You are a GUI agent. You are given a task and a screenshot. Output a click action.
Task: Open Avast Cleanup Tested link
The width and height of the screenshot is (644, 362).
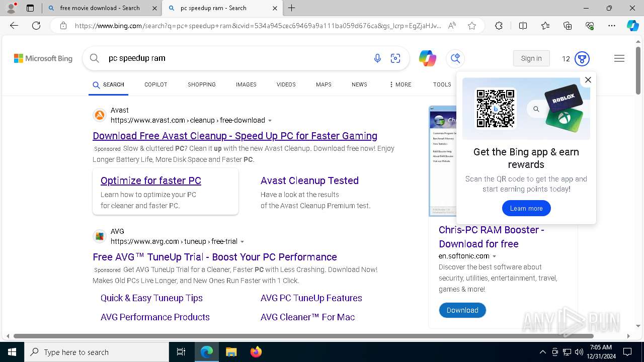[309, 180]
